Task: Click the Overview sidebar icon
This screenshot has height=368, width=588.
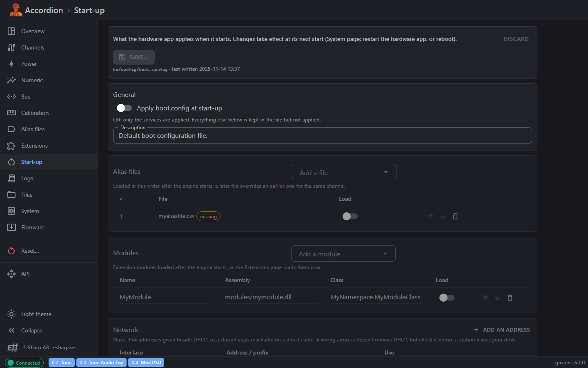Action: point(11,31)
